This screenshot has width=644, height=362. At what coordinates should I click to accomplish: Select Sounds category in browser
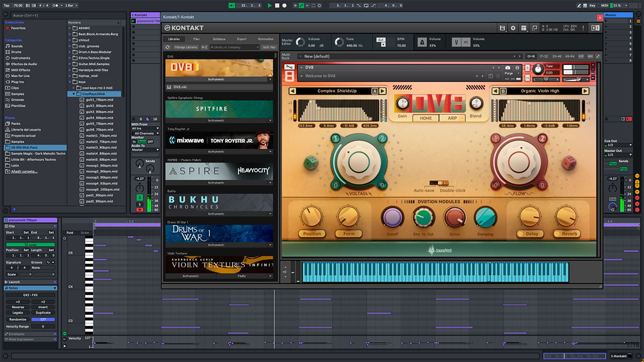pos(17,46)
